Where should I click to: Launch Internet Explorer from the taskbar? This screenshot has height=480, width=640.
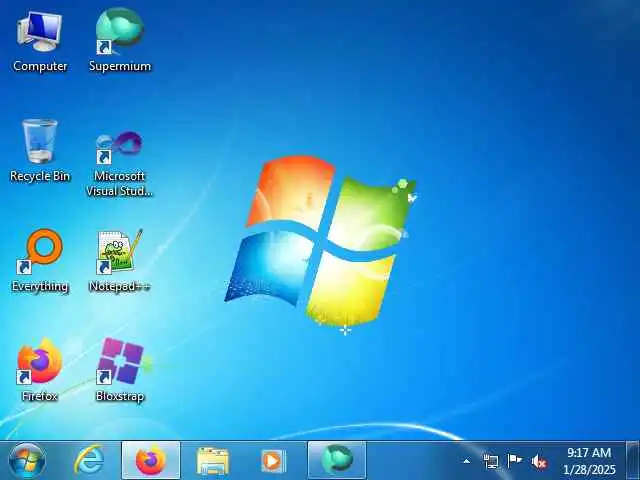(x=89, y=461)
